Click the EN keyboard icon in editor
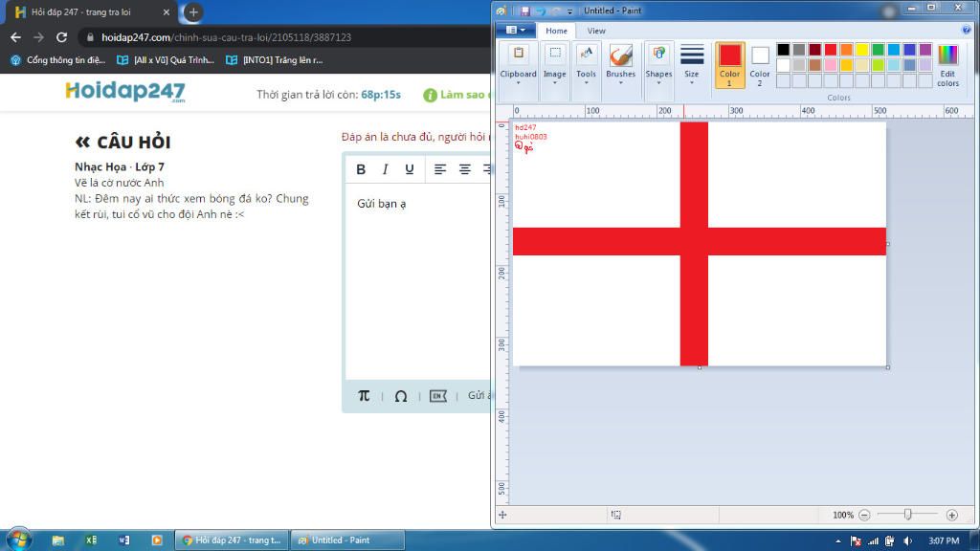Image resolution: width=980 pixels, height=551 pixels. point(438,396)
